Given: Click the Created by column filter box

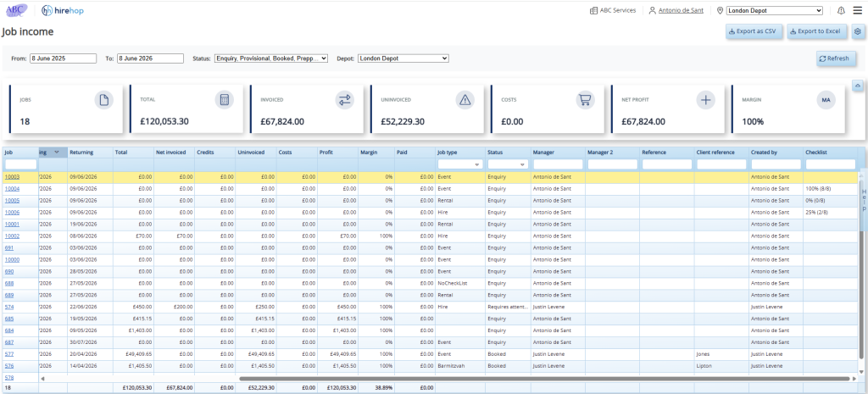Looking at the screenshot, I should 776,164.
